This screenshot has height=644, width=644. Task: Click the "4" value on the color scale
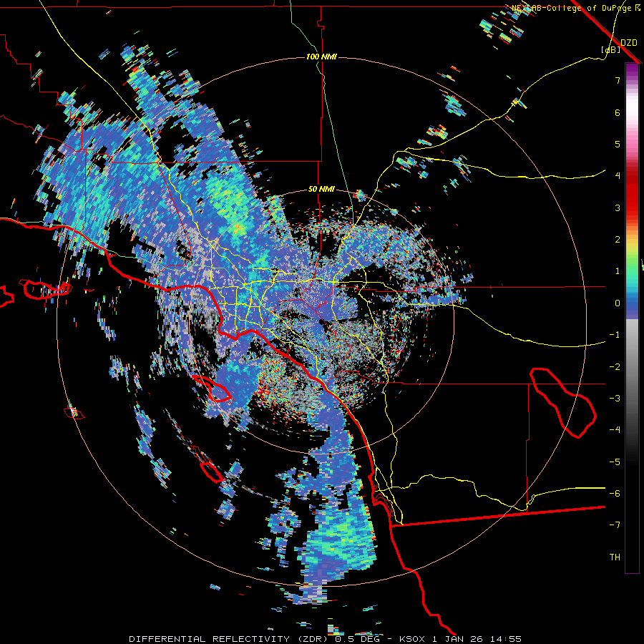(618, 176)
